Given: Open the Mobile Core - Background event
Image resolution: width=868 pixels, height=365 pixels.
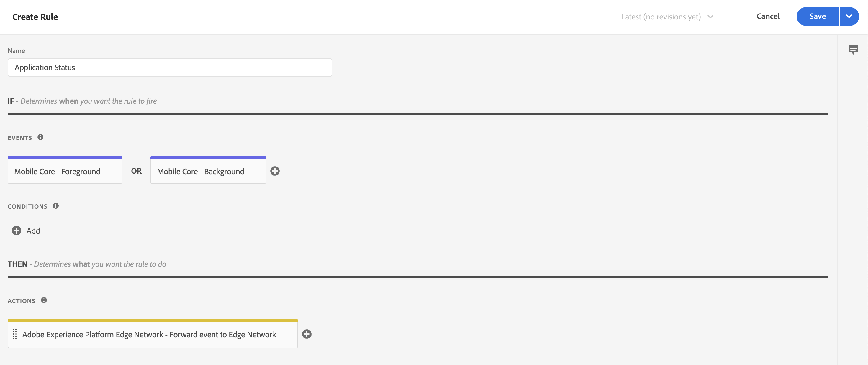Looking at the screenshot, I should [x=208, y=170].
